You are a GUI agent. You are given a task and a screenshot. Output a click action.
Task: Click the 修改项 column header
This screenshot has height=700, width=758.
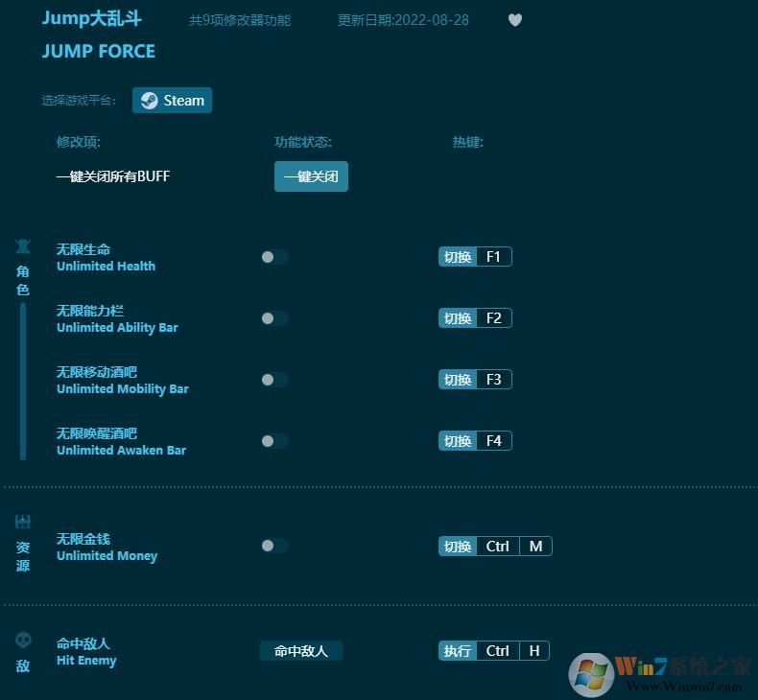click(x=79, y=142)
